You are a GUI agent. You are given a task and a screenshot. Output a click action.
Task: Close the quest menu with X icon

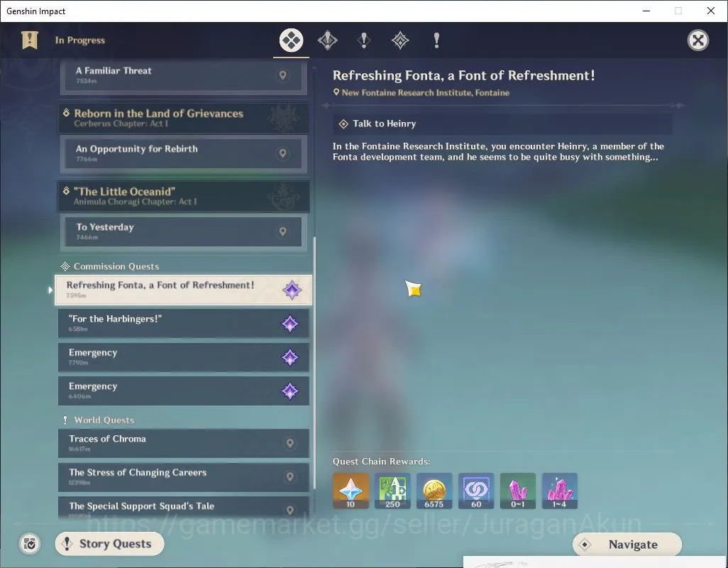pyautogui.click(x=697, y=40)
